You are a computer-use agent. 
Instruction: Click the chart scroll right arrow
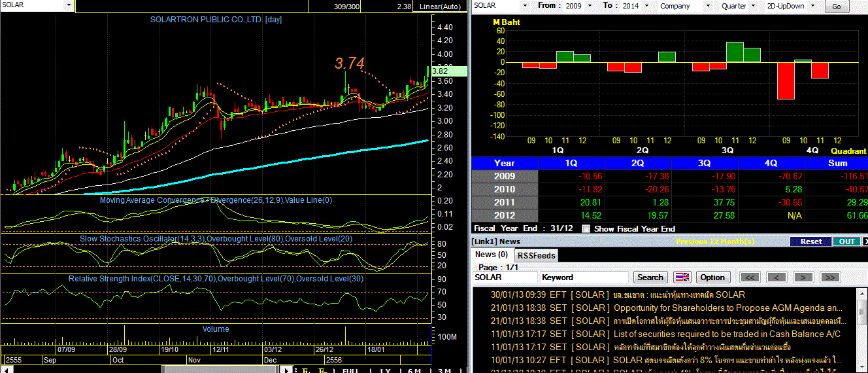pos(286,370)
